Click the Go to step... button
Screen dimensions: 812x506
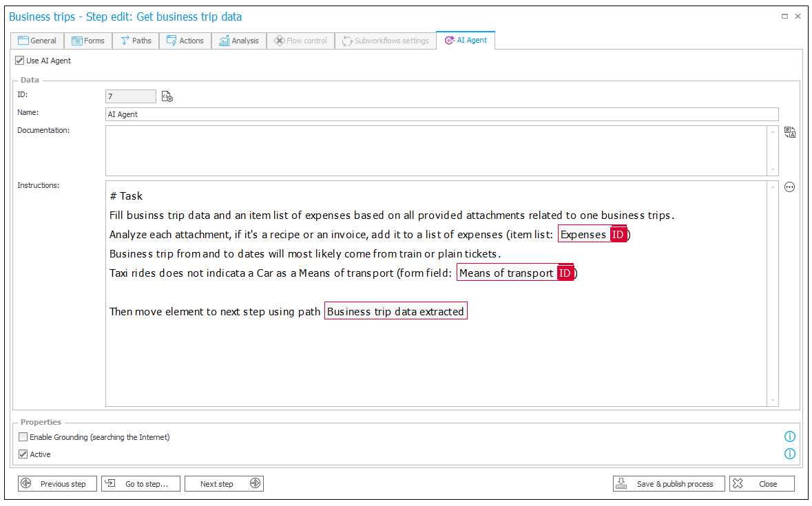[140, 483]
